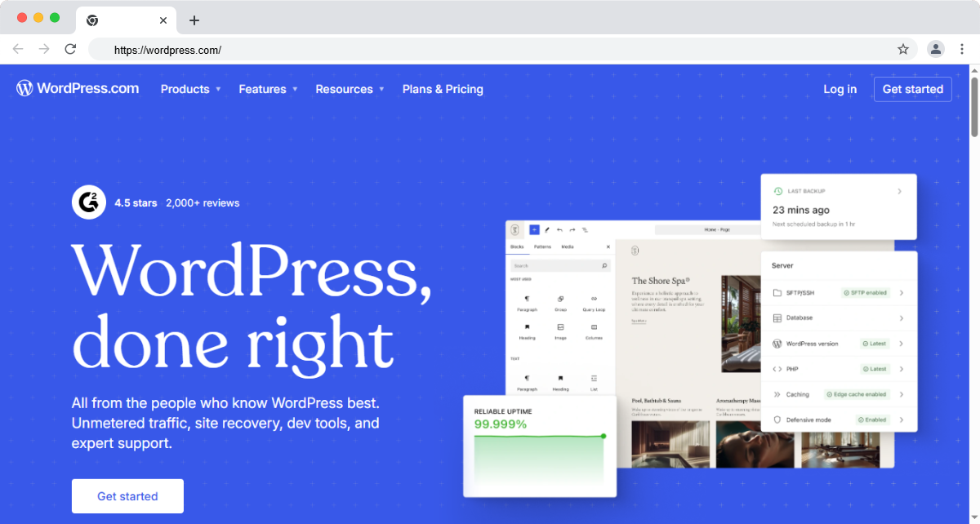Close the block inserter panel with X

(608, 246)
